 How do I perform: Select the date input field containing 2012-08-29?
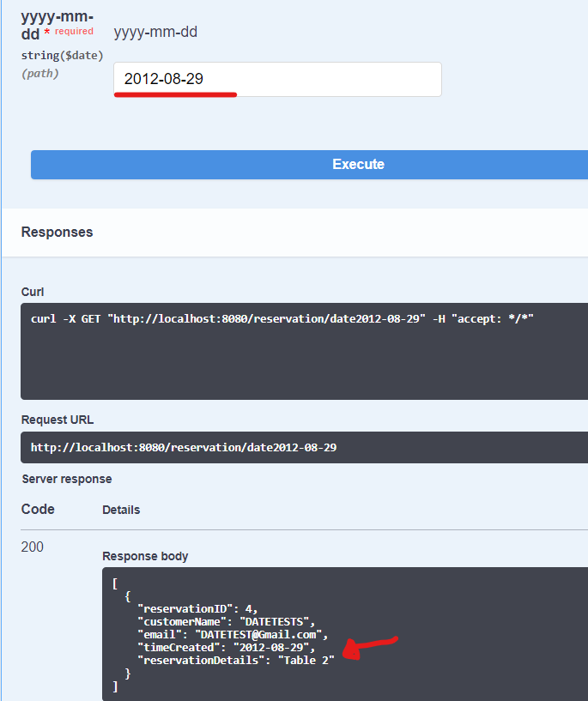click(276, 79)
